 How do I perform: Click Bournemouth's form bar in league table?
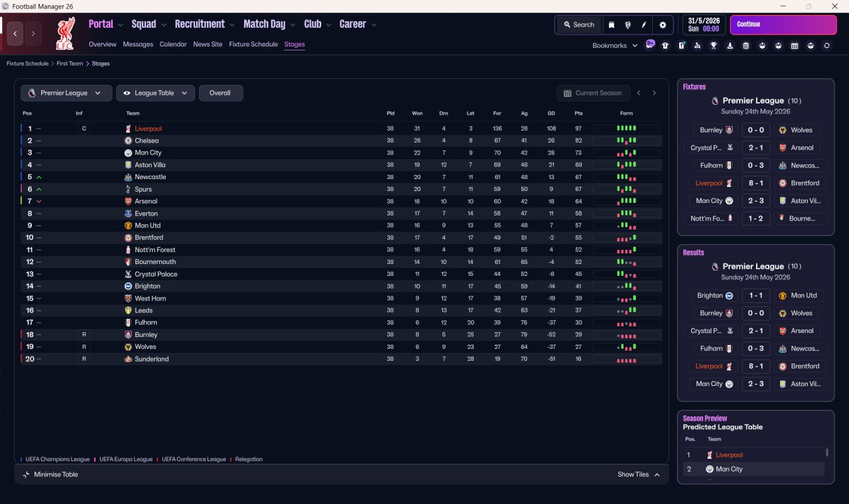click(x=626, y=262)
